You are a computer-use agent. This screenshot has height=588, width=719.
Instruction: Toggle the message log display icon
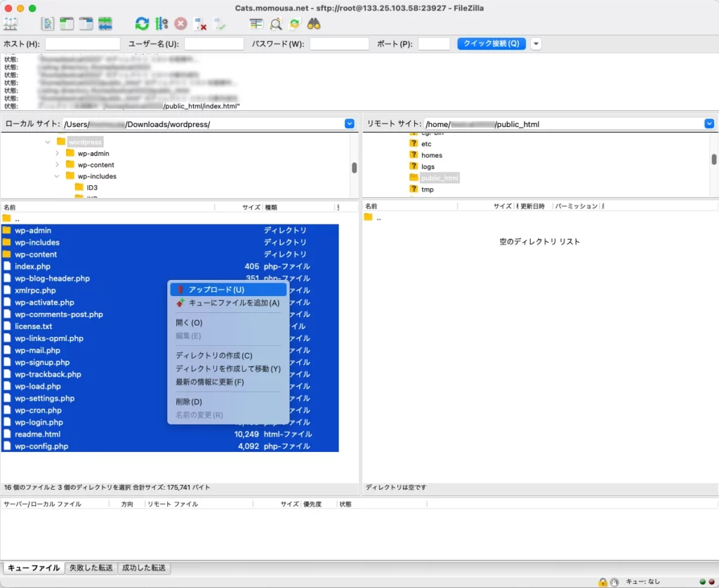(x=48, y=24)
